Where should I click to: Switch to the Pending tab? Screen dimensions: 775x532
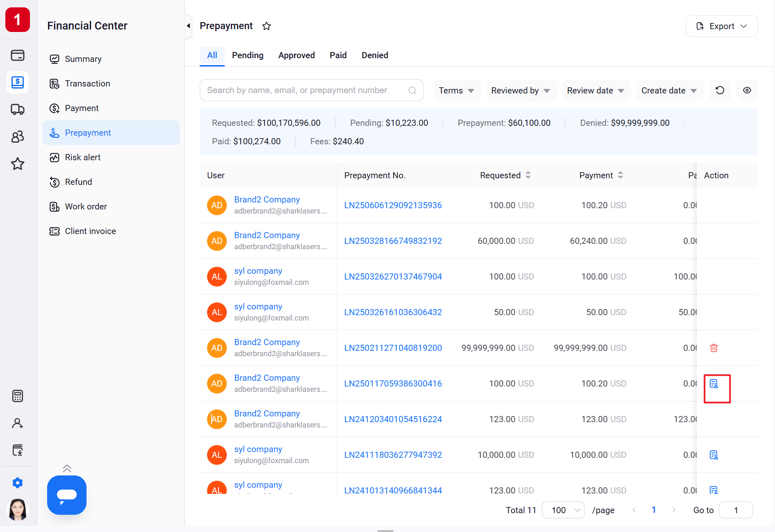click(248, 55)
